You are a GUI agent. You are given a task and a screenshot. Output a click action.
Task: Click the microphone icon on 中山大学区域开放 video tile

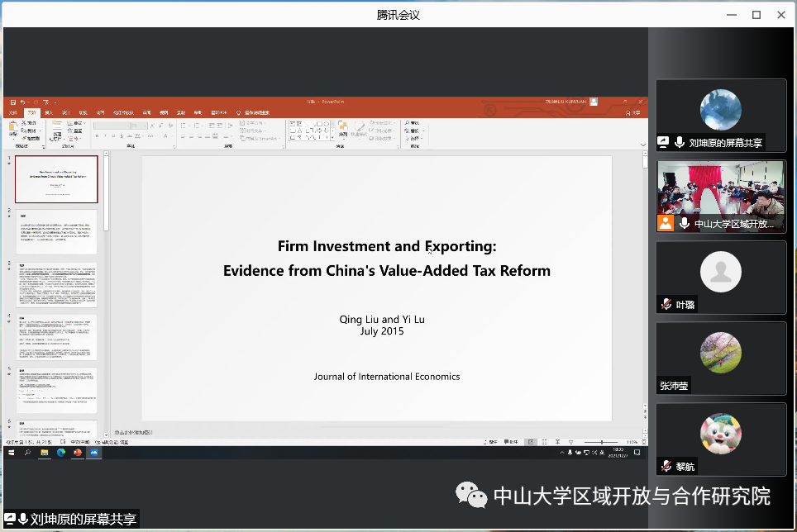pos(683,223)
